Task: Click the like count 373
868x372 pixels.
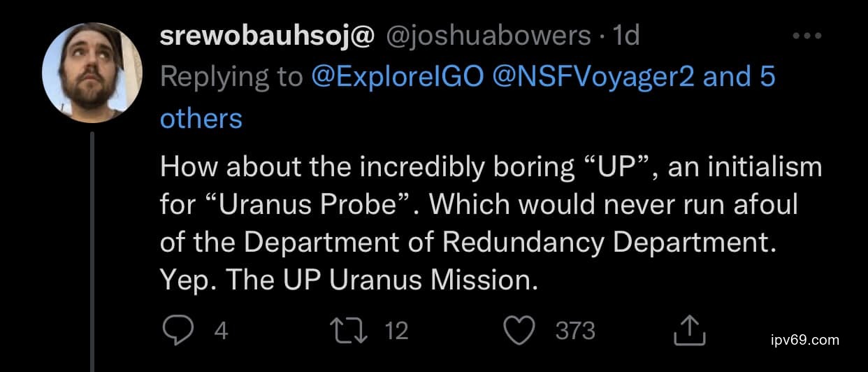Action: point(574,330)
